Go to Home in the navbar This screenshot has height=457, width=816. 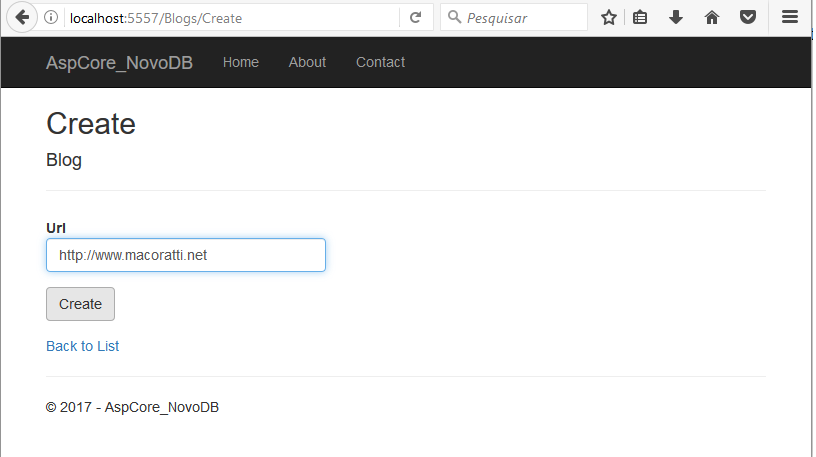point(240,62)
